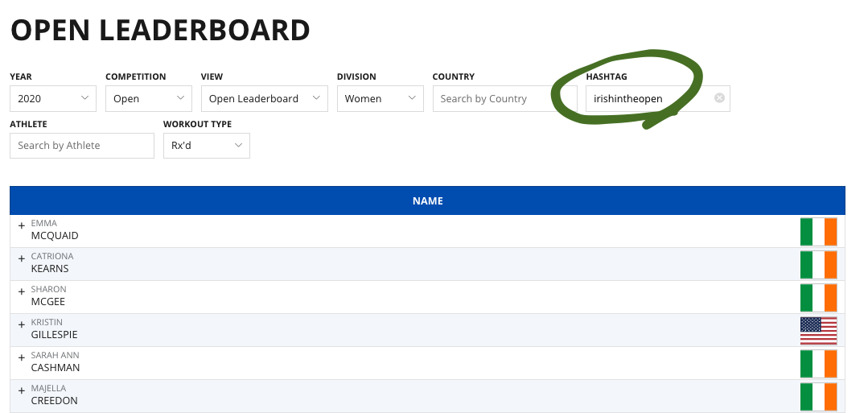The image size is (868, 413).
Task: Click the Irish flag beside Majella Creedon
Action: 818,396
